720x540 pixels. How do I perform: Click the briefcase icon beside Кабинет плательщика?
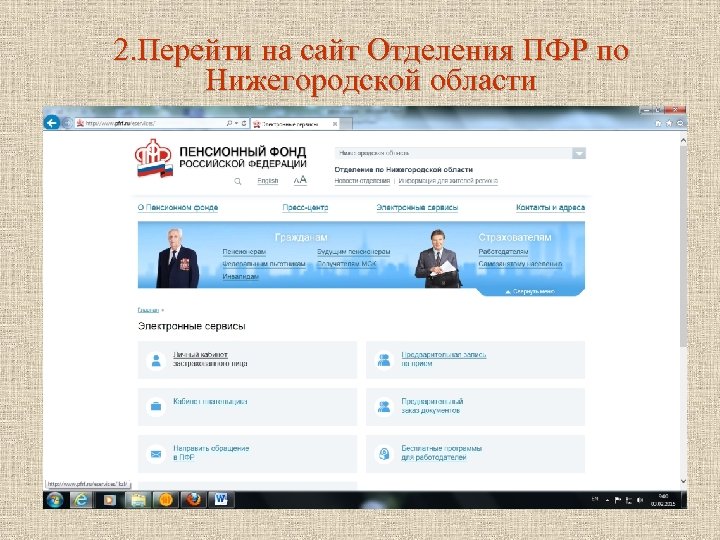[156, 407]
